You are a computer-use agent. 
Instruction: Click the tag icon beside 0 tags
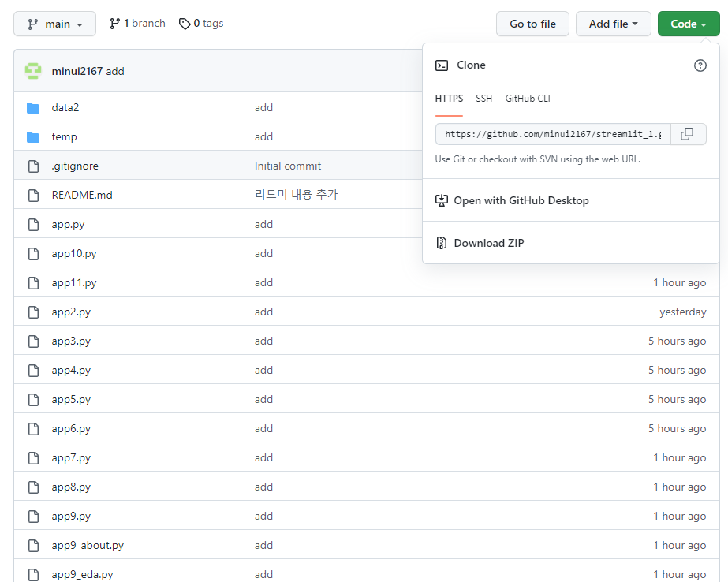[185, 24]
